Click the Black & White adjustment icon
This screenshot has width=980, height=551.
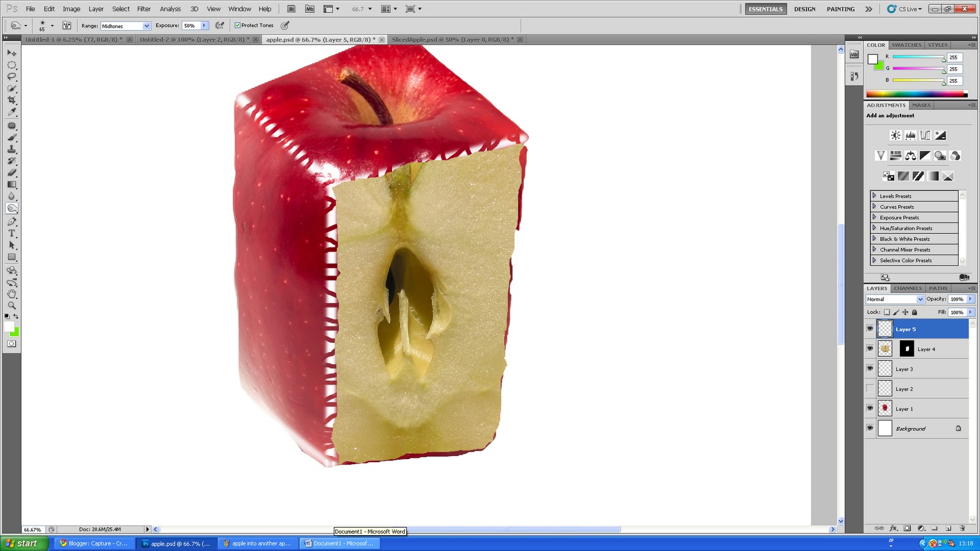pos(925,156)
